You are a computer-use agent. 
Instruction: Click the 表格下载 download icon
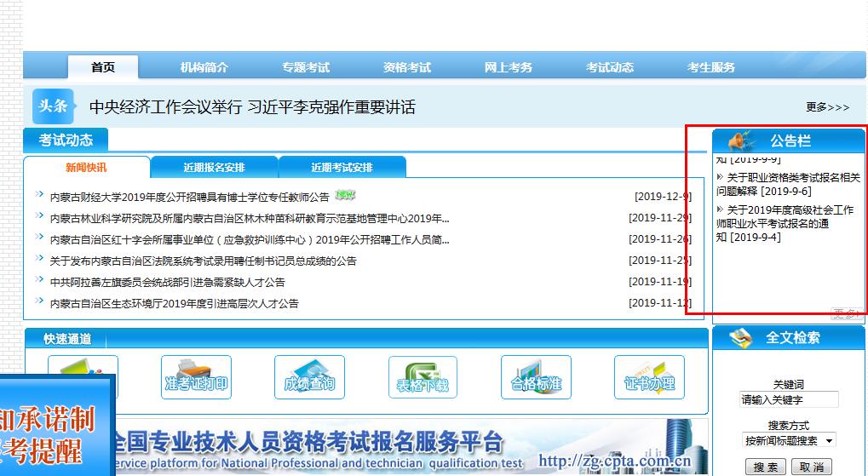tap(423, 378)
